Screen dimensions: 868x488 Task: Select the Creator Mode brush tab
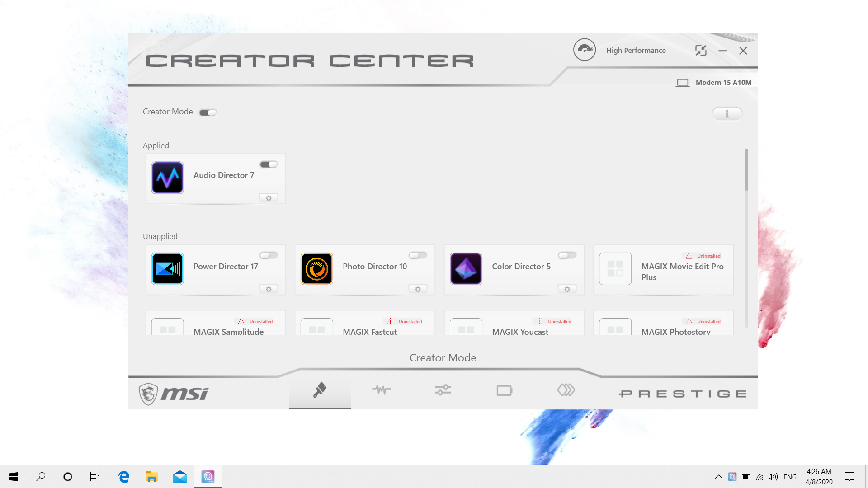320,390
